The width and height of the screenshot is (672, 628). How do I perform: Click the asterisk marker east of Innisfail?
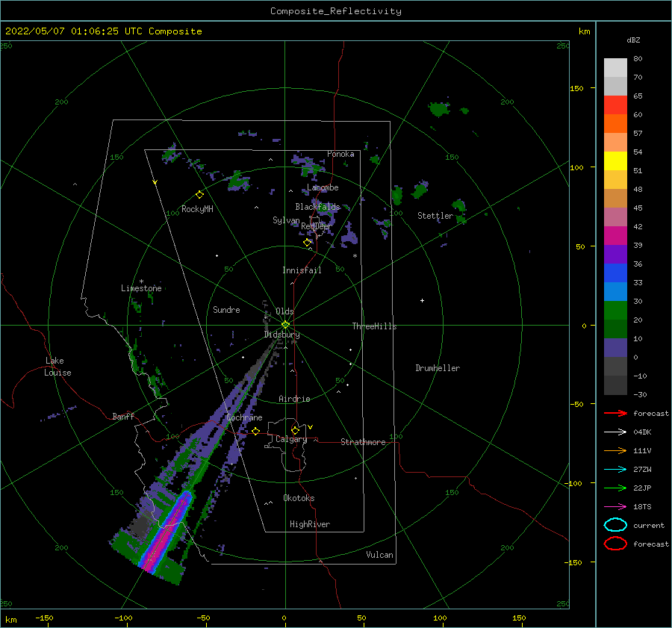[355, 256]
